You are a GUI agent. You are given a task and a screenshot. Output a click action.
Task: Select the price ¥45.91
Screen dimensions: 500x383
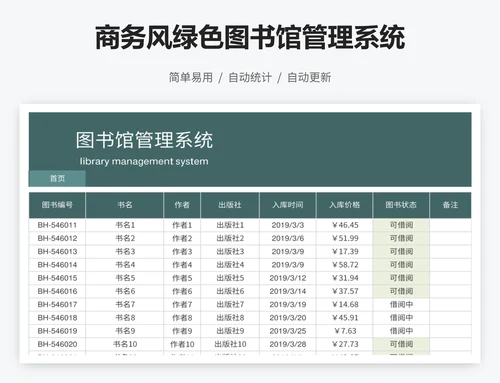coord(345,318)
